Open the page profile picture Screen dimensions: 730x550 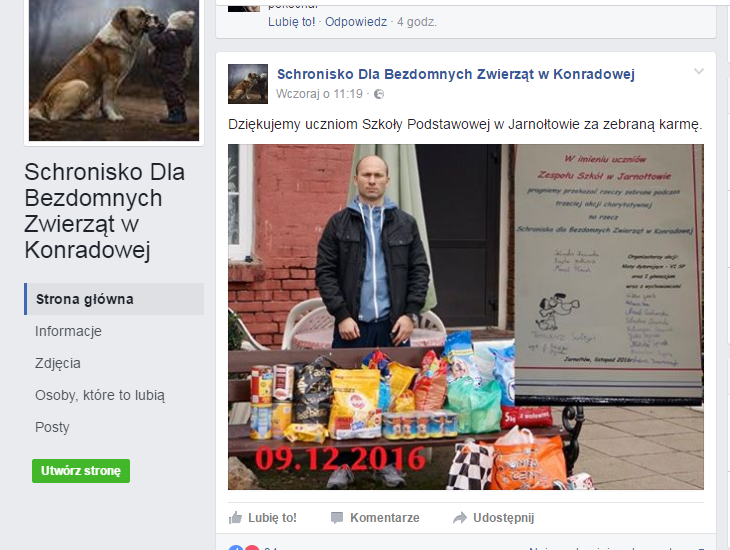114,70
